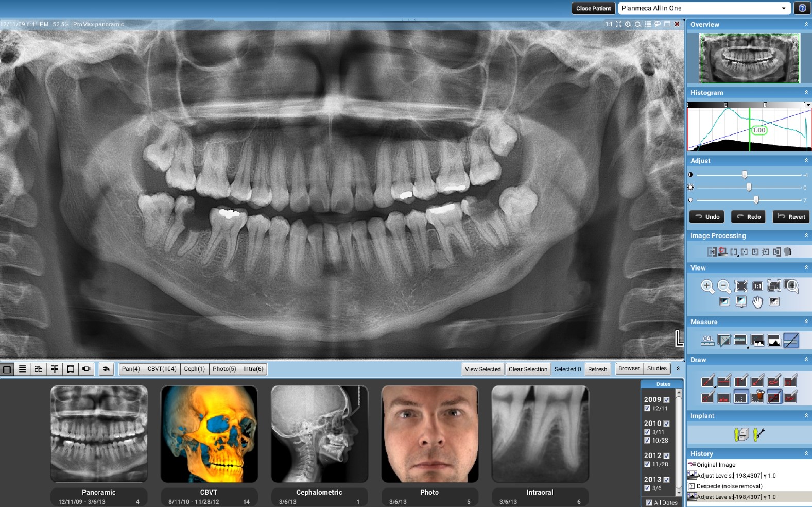Open the help question mark button

pyautogui.click(x=802, y=8)
